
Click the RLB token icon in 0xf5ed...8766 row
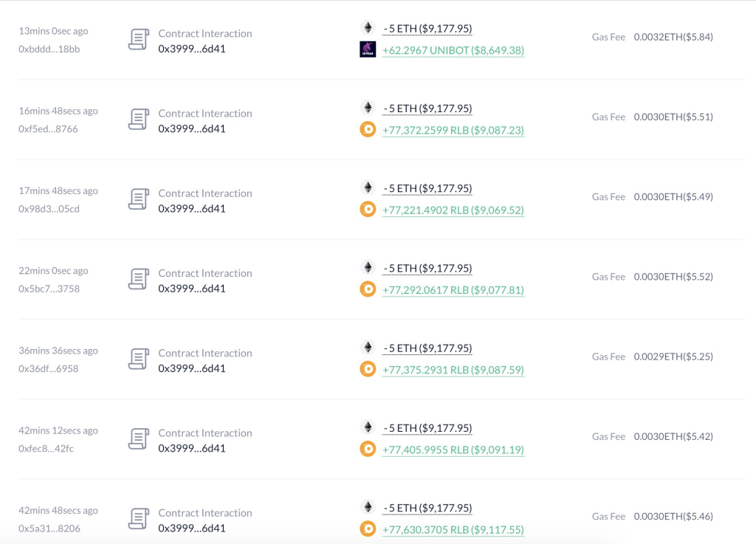(368, 129)
